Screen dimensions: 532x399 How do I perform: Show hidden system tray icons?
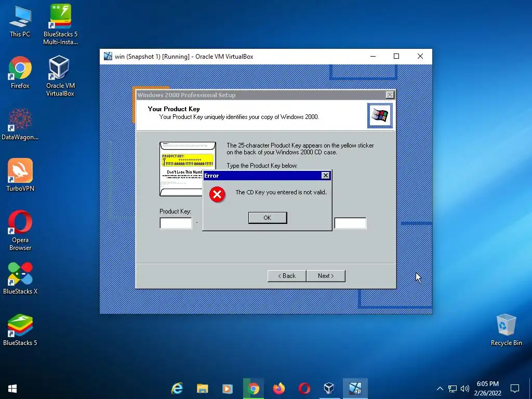(x=440, y=389)
